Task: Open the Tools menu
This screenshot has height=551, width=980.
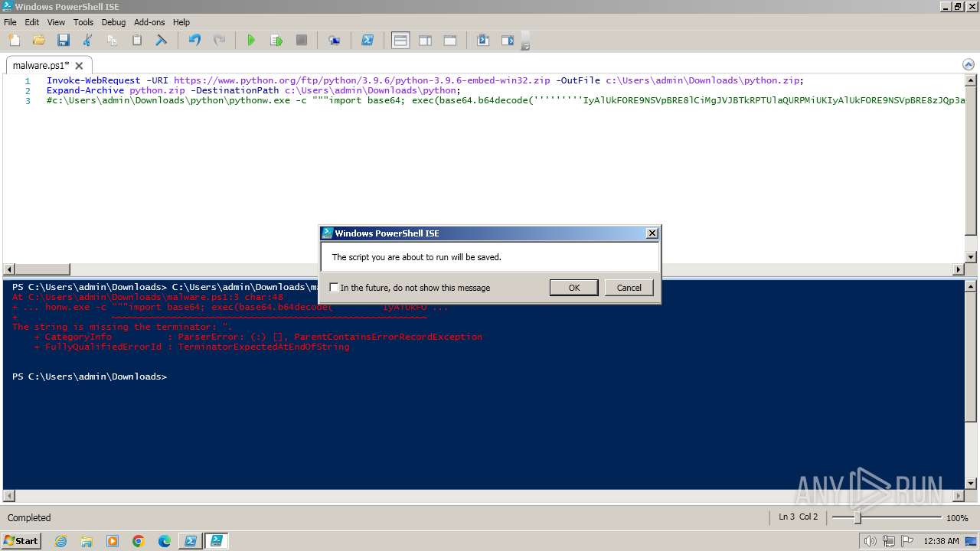Action: click(83, 22)
